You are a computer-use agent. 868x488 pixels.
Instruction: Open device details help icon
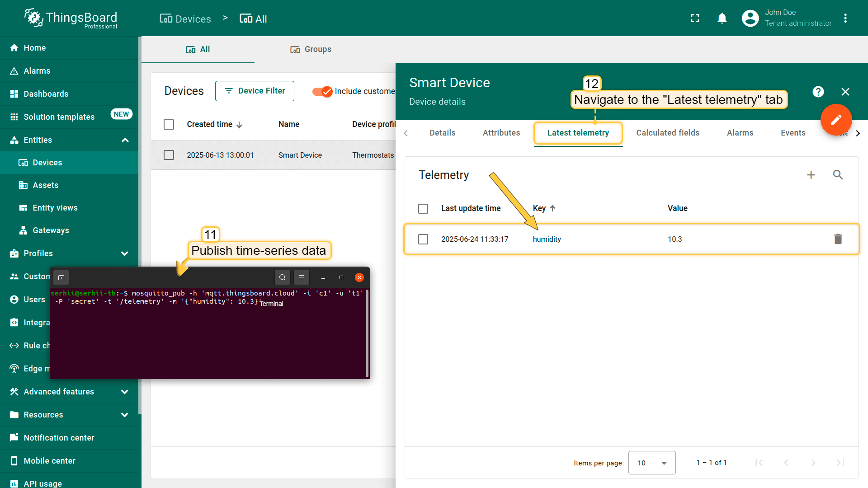[818, 92]
